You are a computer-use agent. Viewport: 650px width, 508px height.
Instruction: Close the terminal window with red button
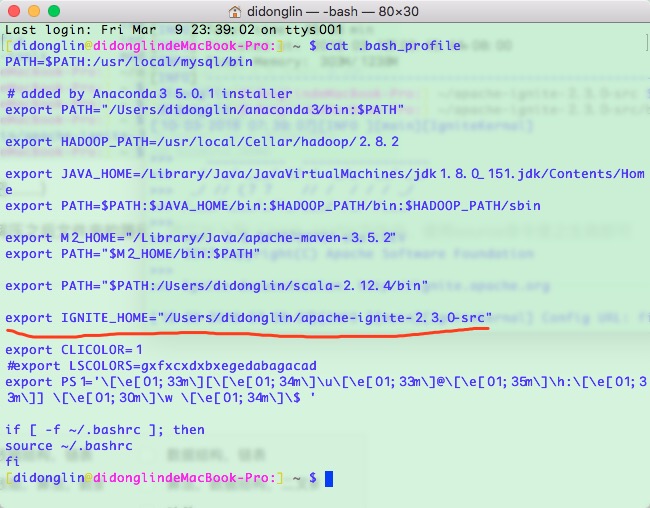(x=14, y=11)
